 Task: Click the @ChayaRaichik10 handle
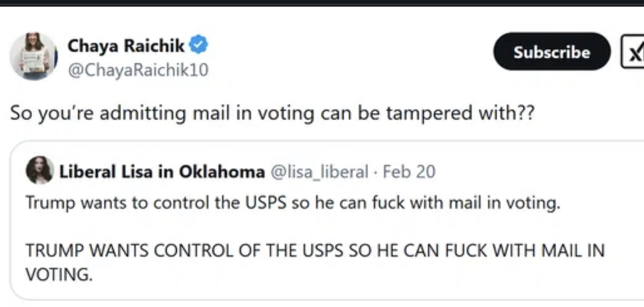pos(138,70)
